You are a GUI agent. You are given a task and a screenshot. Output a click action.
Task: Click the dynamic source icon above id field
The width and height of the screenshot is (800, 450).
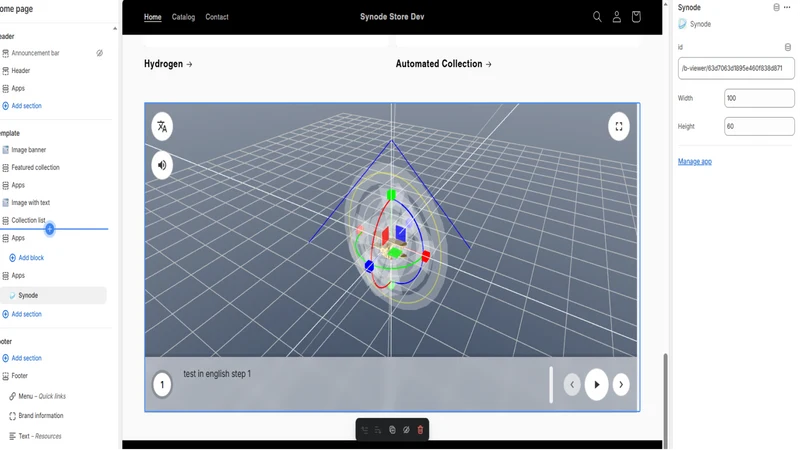pos(787,47)
